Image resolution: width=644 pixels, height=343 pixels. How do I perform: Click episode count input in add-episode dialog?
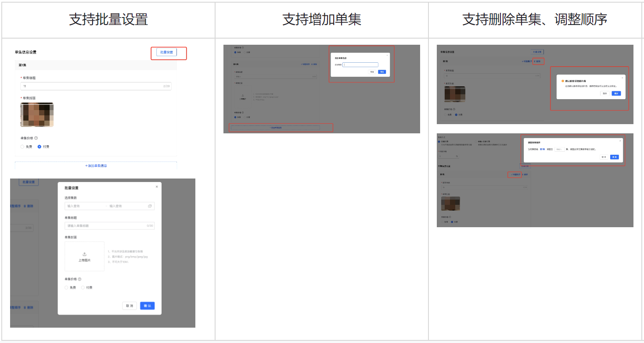360,65
